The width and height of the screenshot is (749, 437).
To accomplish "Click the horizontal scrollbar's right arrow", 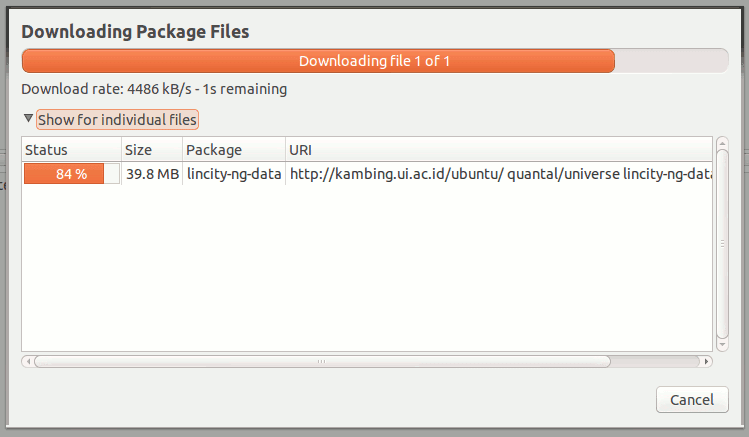I will pos(707,362).
